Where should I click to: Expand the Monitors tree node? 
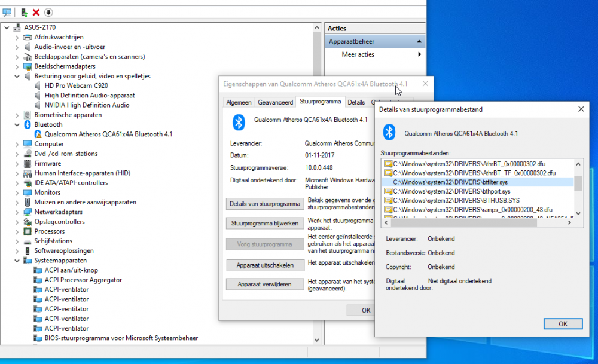(17, 192)
